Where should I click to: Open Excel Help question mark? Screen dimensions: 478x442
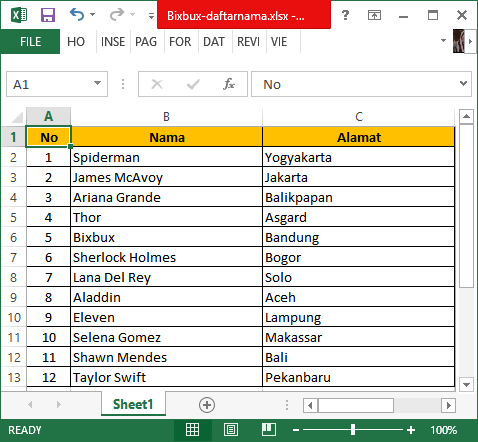[x=345, y=15]
